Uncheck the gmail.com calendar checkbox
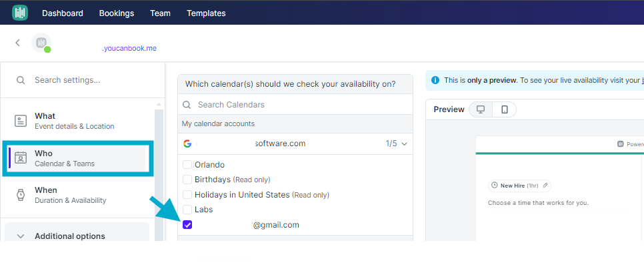The height and width of the screenshot is (271, 644). pos(187,224)
